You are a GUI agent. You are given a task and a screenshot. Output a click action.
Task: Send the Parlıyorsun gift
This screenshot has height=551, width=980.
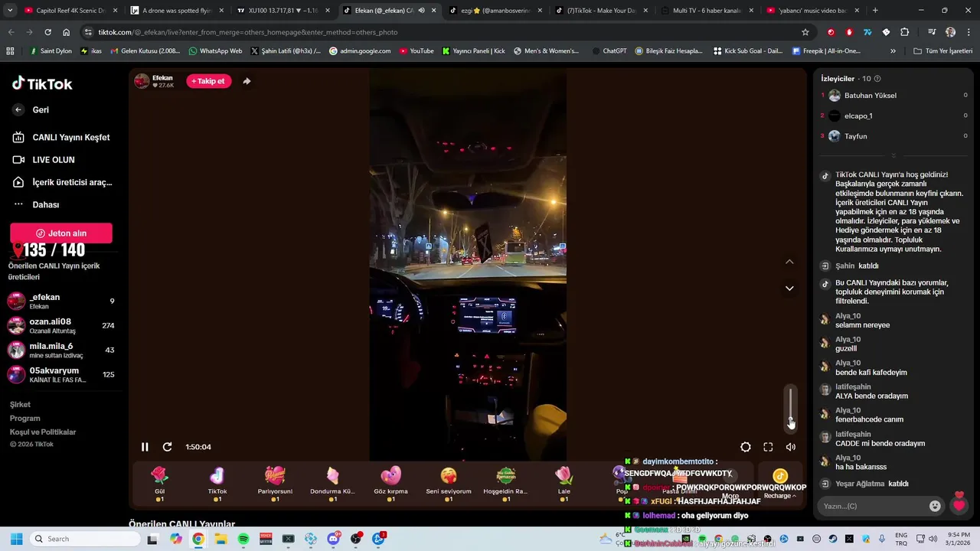(275, 484)
